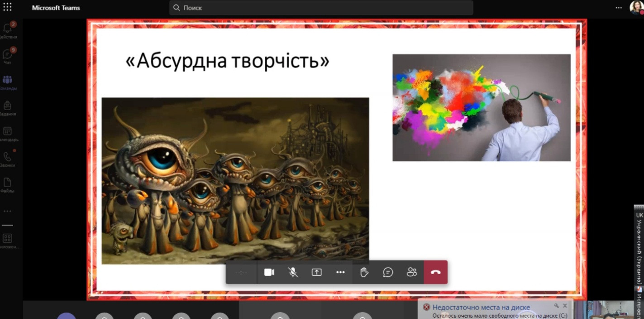Open the wrench icon on disk notification
Viewport: 644px width, 319px height.
(556, 306)
